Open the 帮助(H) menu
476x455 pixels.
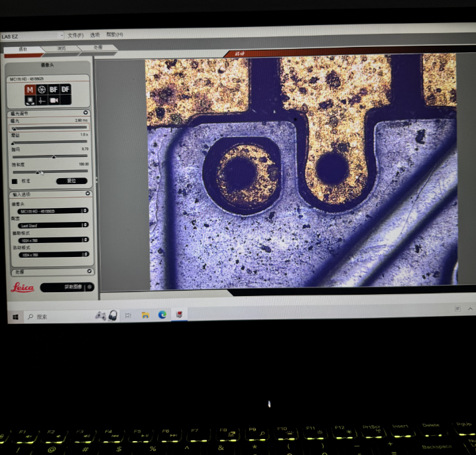[115, 35]
